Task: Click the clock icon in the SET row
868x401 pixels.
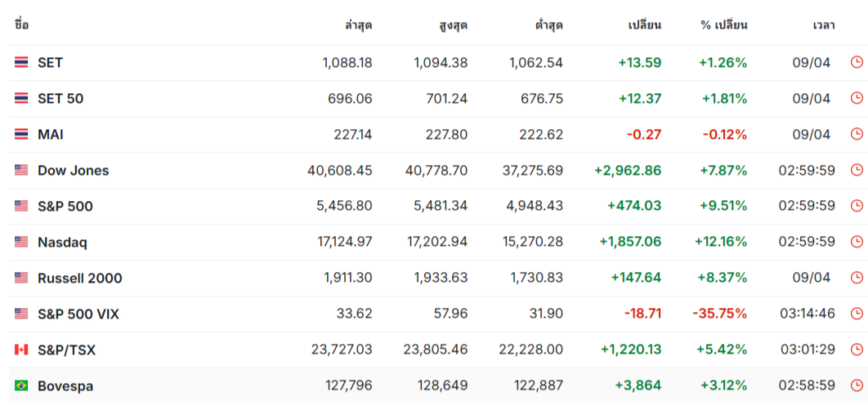Action: (857, 62)
